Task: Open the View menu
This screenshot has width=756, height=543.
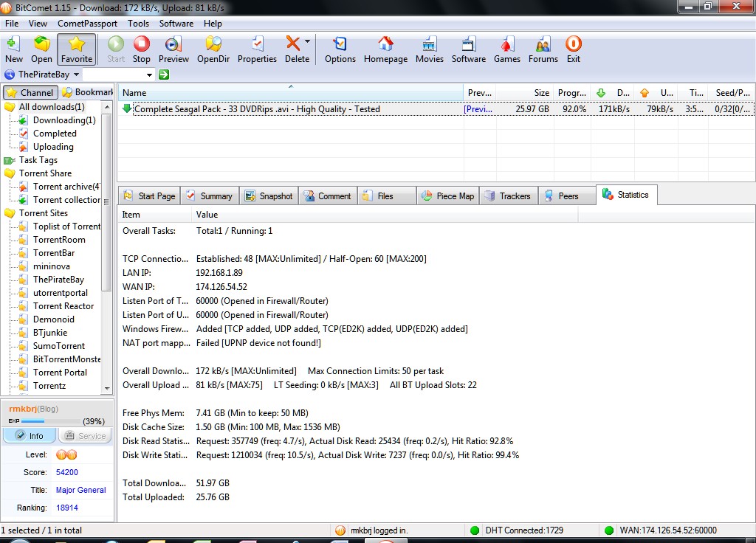Action: 38,23
